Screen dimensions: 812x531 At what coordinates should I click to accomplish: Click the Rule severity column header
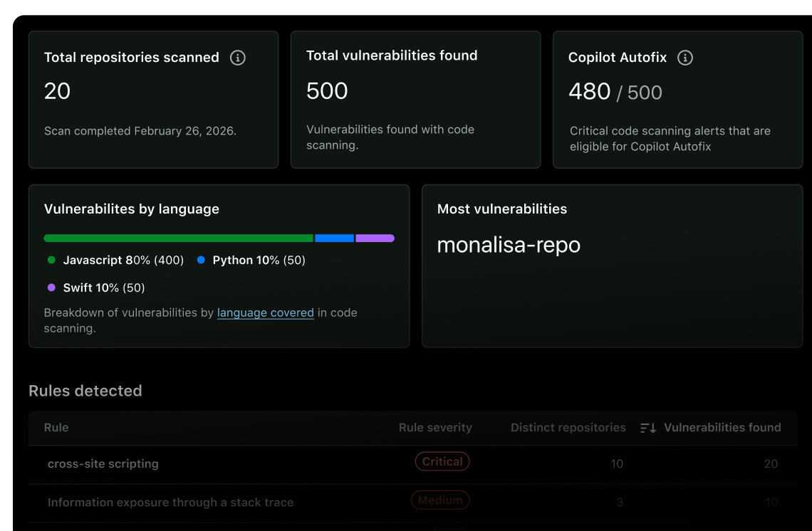pos(435,428)
